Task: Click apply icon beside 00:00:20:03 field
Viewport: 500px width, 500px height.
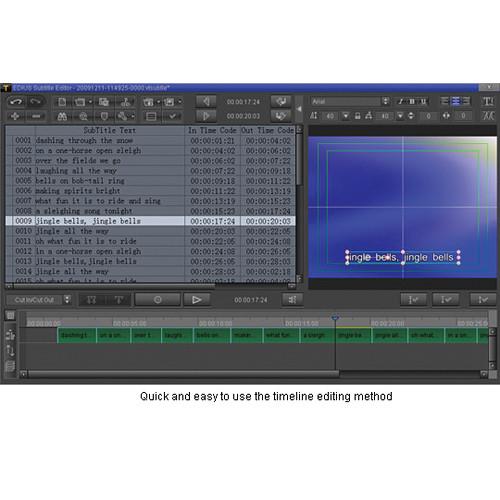Action: click(281, 116)
